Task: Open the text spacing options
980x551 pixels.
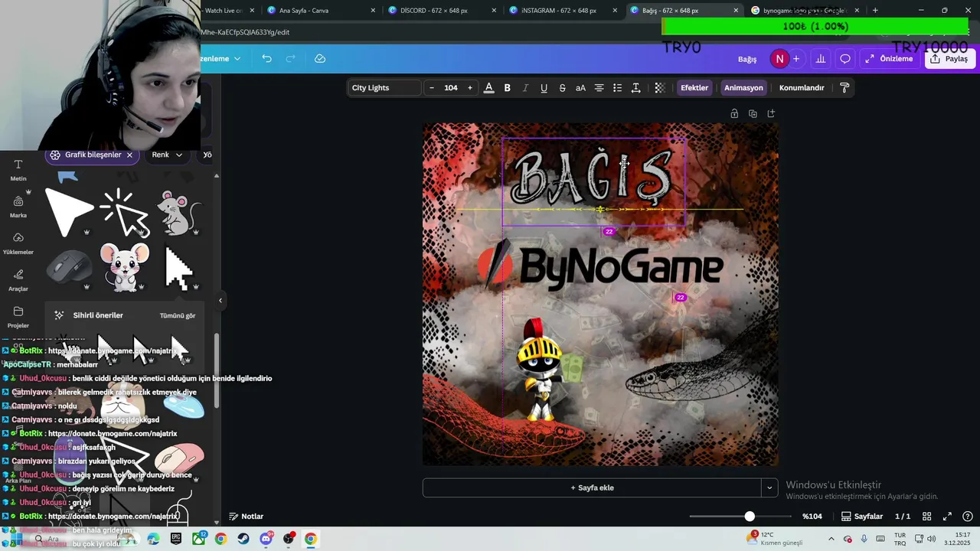Action: pyautogui.click(x=635, y=88)
